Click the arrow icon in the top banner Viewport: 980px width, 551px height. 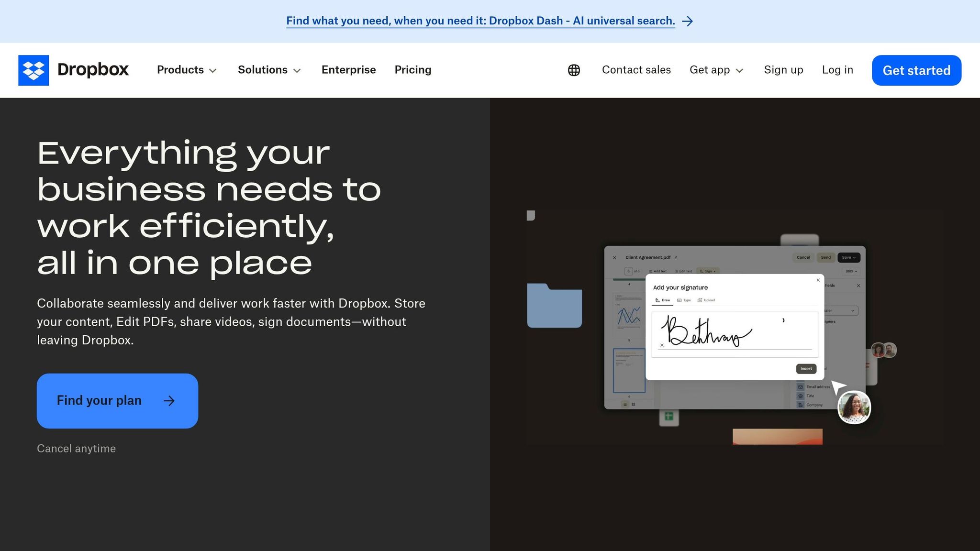coord(688,21)
